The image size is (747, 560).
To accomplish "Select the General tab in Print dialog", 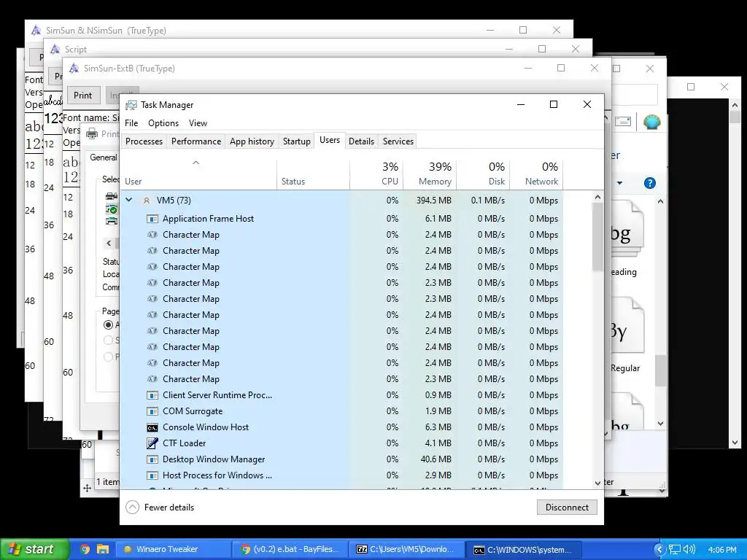I will pyautogui.click(x=104, y=157).
